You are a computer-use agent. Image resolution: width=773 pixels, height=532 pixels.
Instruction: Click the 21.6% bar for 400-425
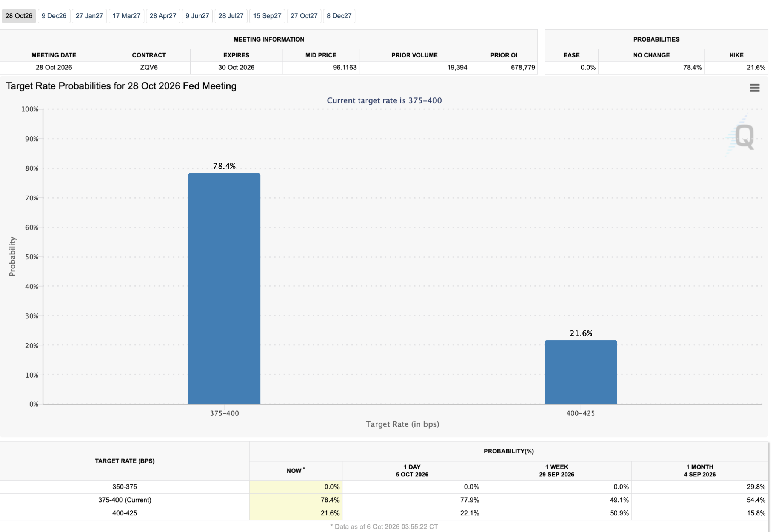tap(581, 372)
